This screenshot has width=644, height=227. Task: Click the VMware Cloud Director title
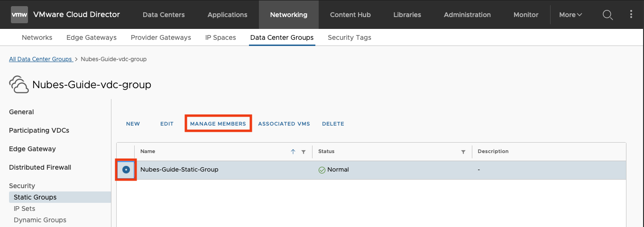click(x=76, y=15)
